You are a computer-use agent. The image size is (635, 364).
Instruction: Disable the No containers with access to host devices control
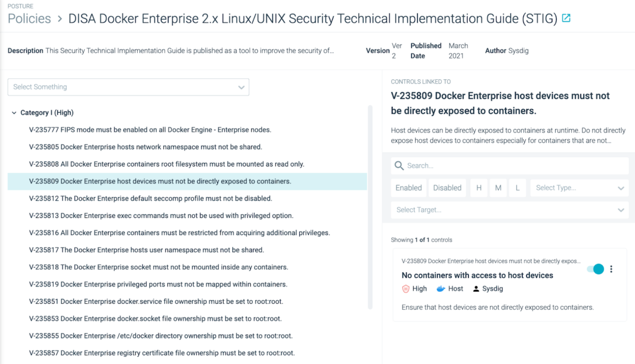[x=596, y=269]
